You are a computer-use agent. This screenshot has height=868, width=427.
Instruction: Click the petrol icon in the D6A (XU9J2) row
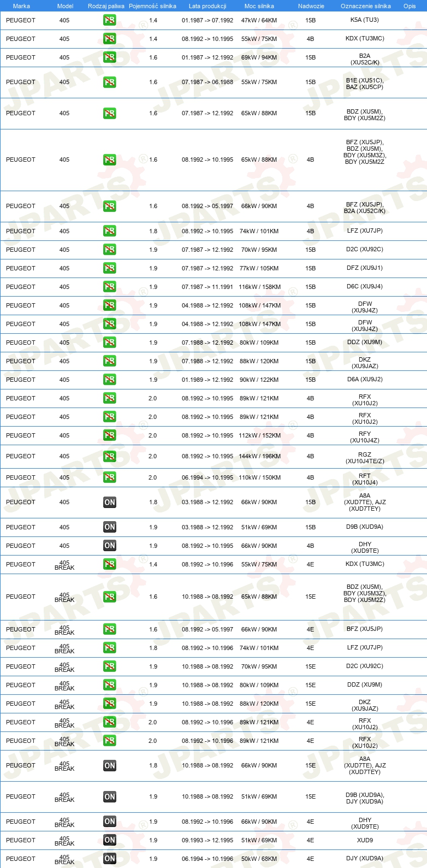110,380
